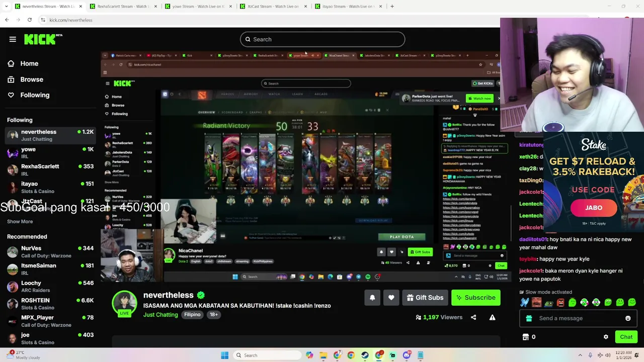Expand Show More under Following

tap(20, 222)
